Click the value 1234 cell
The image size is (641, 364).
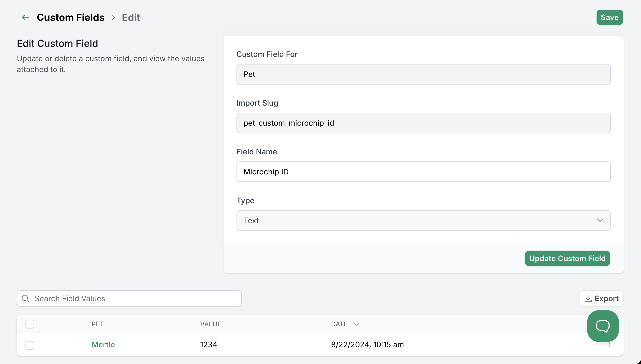tap(209, 344)
